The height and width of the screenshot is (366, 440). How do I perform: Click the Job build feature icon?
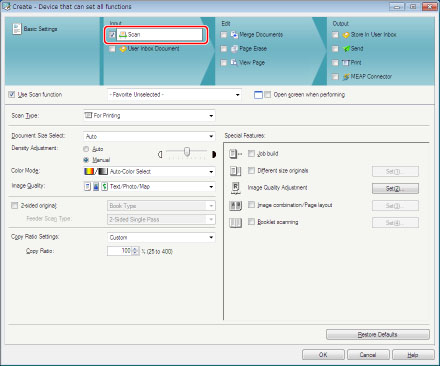pos(236,154)
